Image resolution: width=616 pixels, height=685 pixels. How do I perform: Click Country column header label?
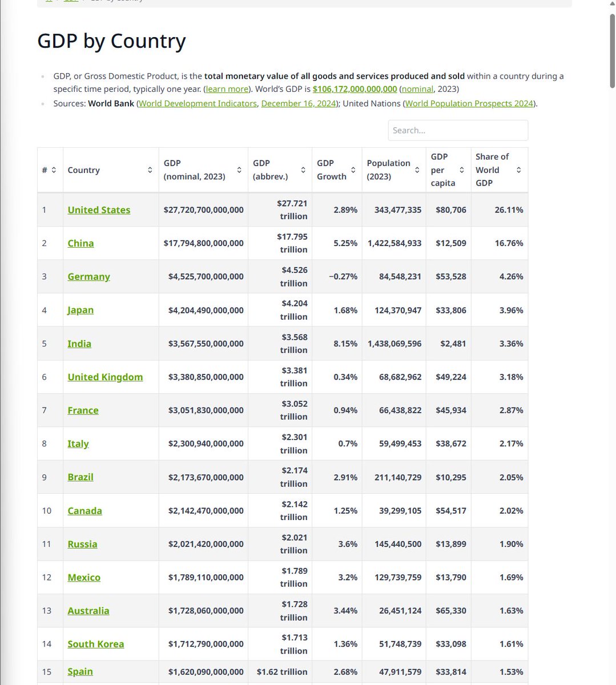tap(83, 170)
